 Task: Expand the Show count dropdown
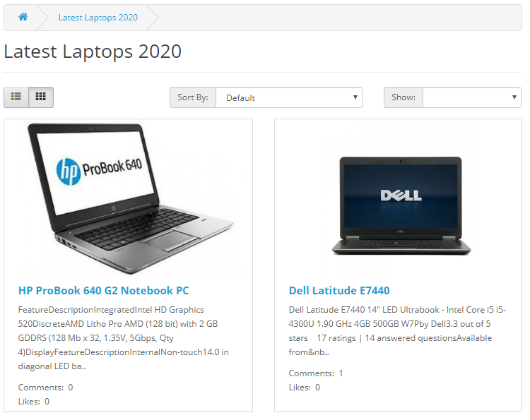472,97
